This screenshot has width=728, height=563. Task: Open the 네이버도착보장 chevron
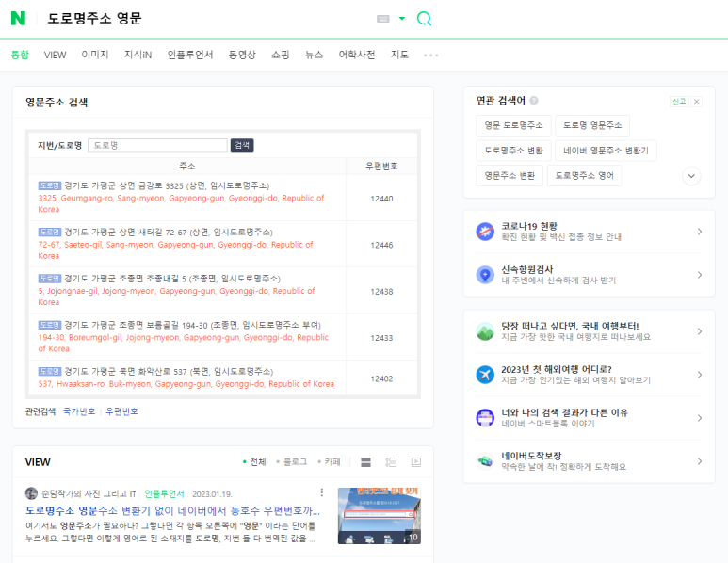(x=699, y=461)
